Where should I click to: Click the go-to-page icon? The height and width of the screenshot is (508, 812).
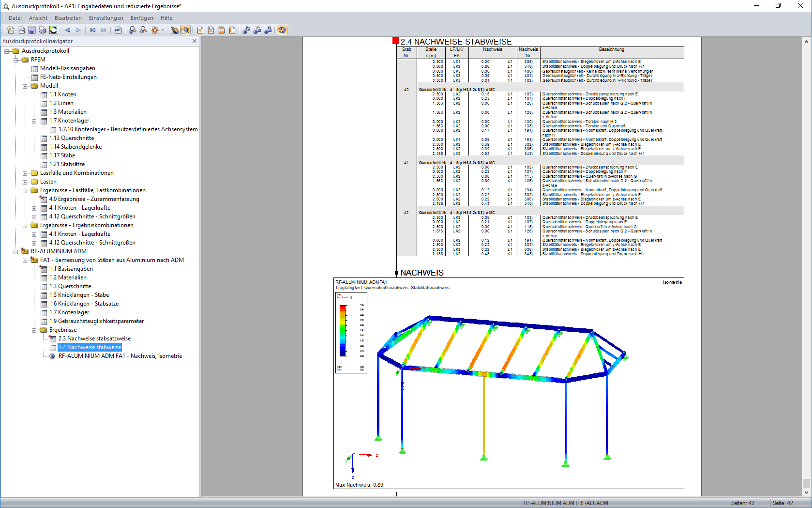point(118,30)
